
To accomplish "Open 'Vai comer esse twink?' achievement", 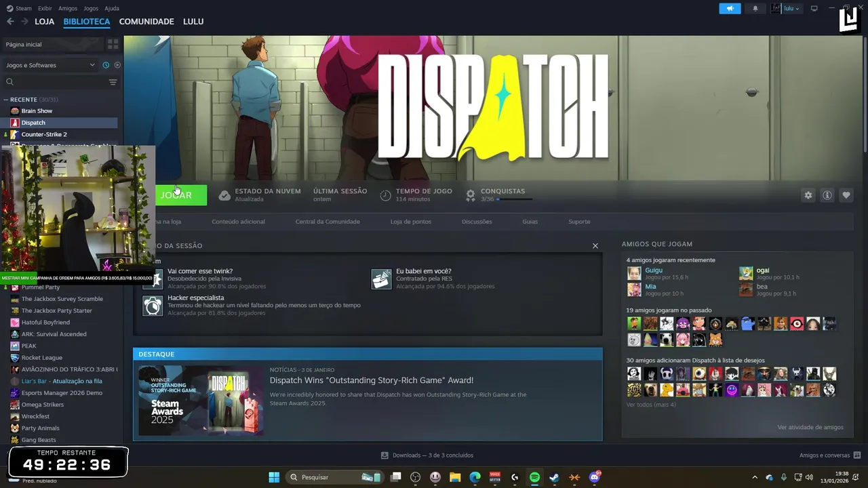I will [x=200, y=271].
